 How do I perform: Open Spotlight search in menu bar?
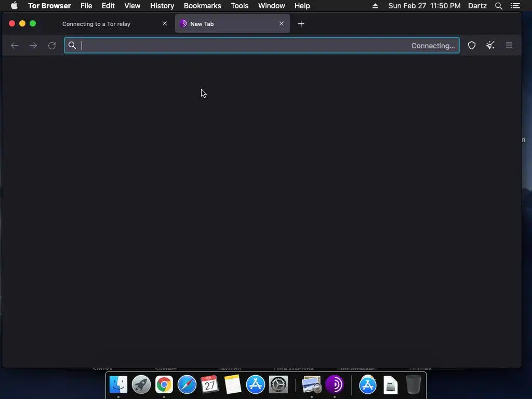[x=499, y=6]
